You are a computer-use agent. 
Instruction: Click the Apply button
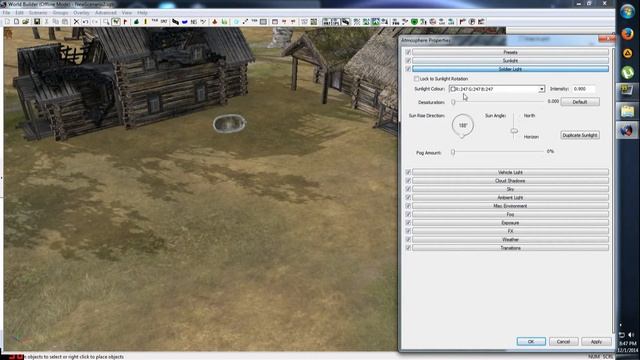point(596,342)
